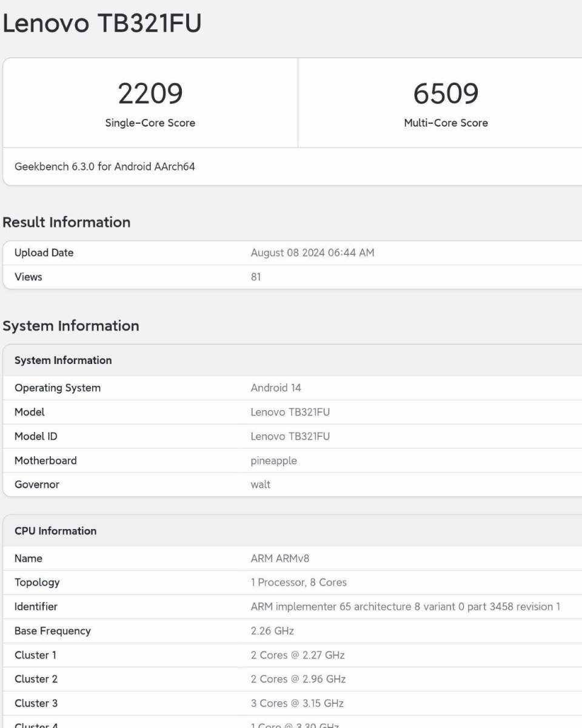
Task: Click the Identifier row label
Action: [x=36, y=607]
